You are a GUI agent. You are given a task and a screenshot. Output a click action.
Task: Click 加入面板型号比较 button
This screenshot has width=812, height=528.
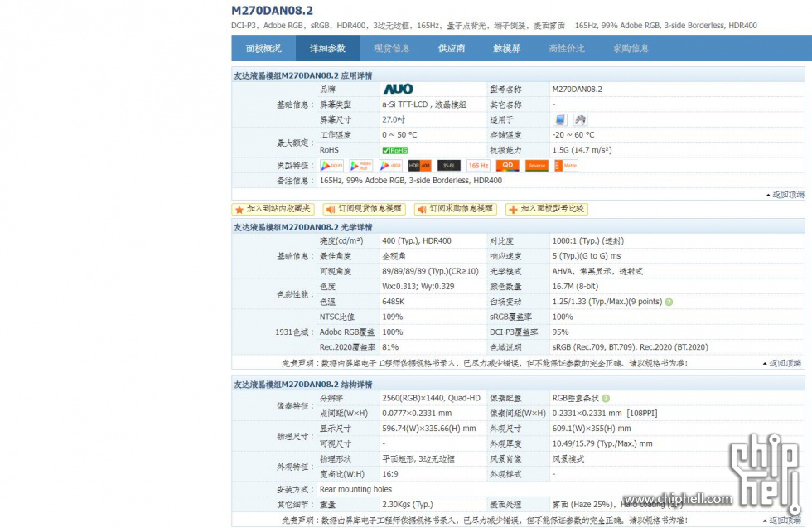tap(547, 209)
